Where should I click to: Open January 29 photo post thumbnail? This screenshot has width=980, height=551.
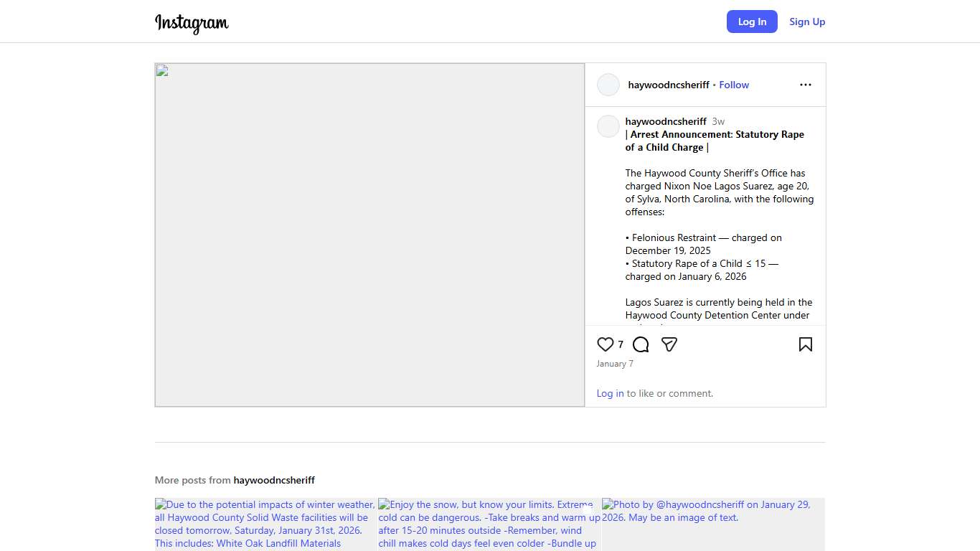tap(713, 524)
